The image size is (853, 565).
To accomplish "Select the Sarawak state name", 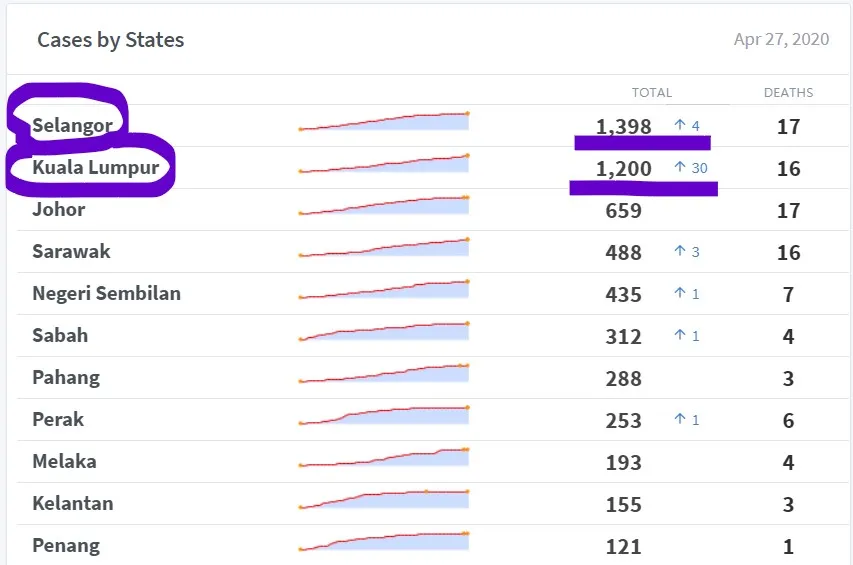I will point(71,251).
